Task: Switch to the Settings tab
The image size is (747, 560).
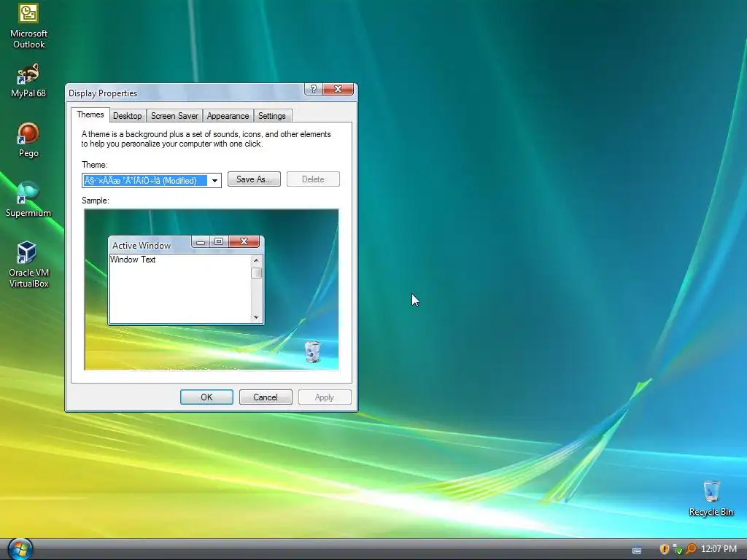Action: [x=271, y=116]
